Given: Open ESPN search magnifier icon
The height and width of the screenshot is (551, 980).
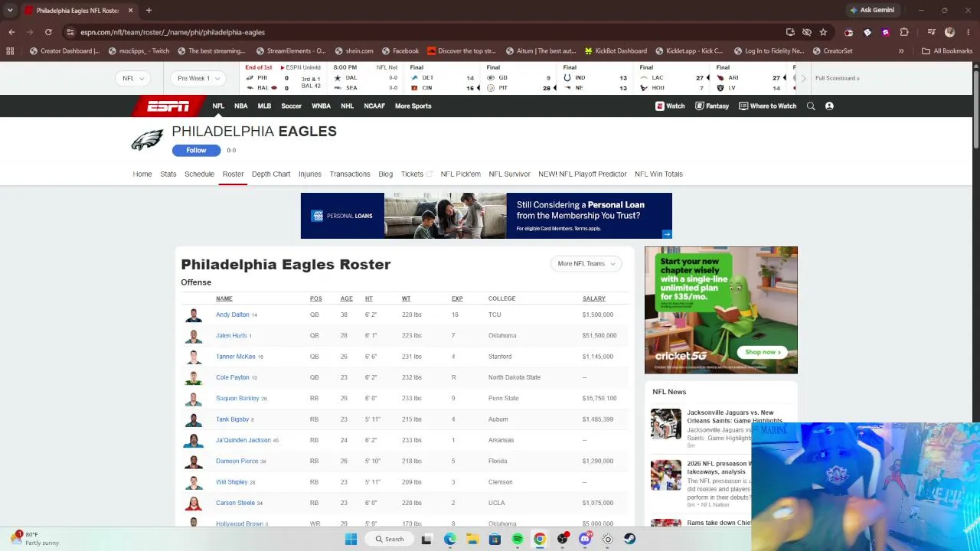Looking at the screenshot, I should click(x=811, y=106).
